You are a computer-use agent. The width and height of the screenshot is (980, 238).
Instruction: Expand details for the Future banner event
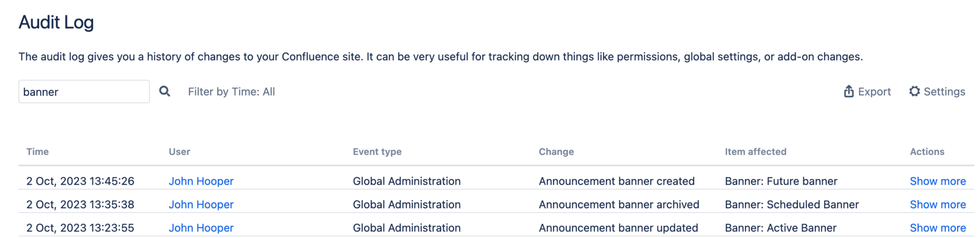(938, 181)
